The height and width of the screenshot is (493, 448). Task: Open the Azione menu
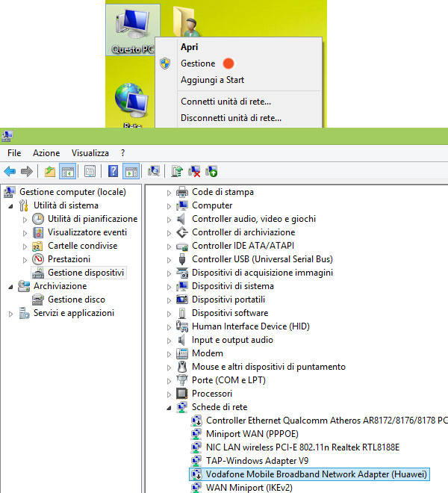point(46,152)
